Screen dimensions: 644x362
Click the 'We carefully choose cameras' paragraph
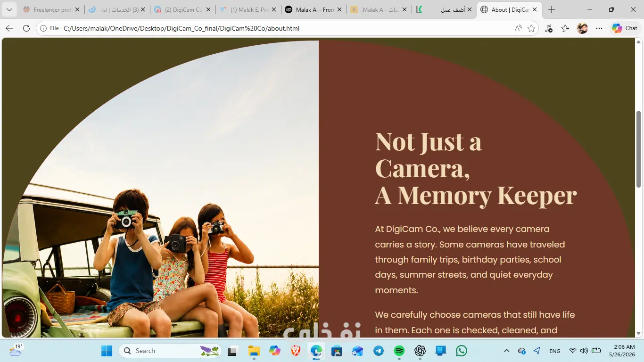coord(475,322)
